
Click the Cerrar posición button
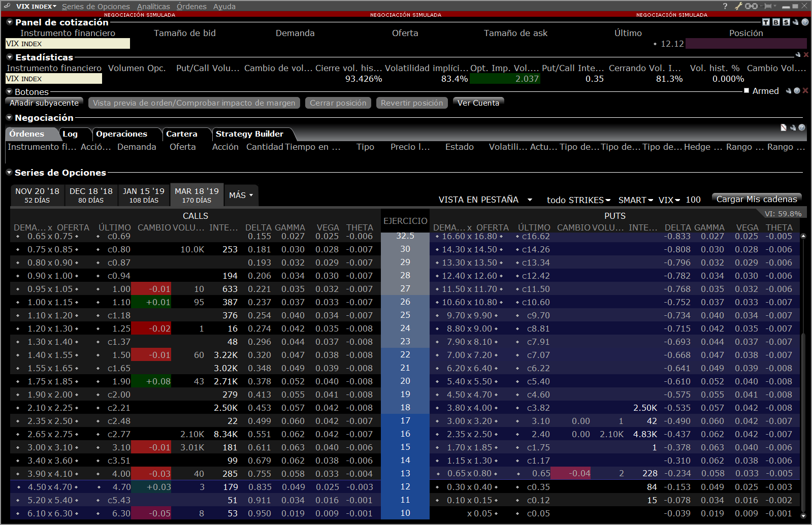pyautogui.click(x=338, y=103)
